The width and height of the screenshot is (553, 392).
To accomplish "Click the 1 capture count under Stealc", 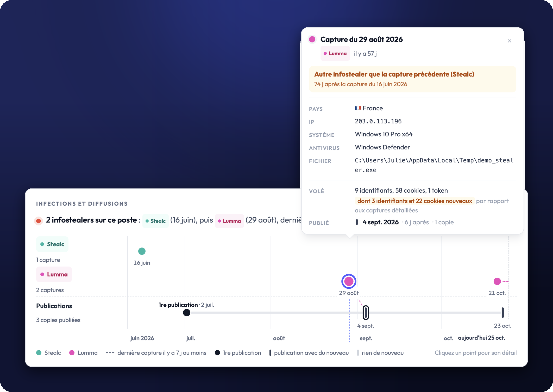I will click(x=48, y=260).
